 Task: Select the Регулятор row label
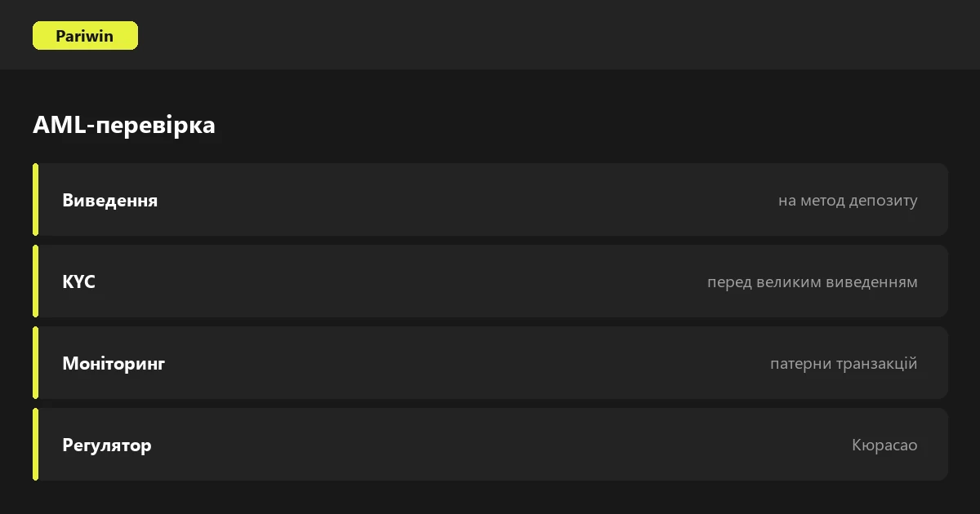107,445
